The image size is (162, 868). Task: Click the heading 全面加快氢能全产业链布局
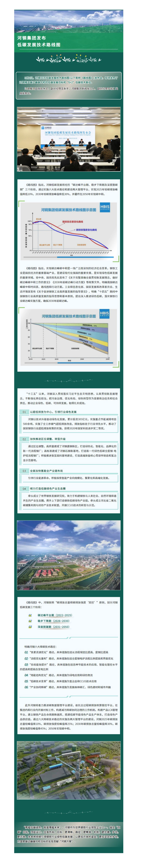coord(47,471)
